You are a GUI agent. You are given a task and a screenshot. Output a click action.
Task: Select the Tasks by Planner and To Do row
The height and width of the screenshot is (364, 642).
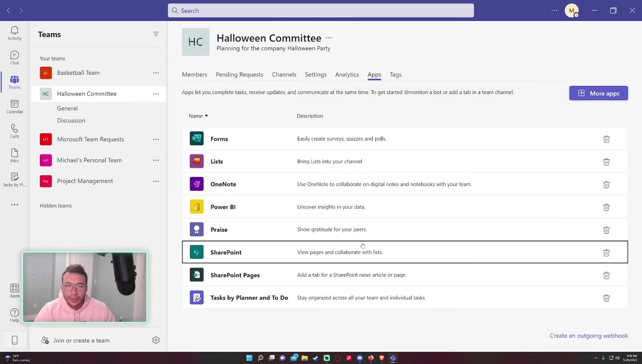[405, 298]
